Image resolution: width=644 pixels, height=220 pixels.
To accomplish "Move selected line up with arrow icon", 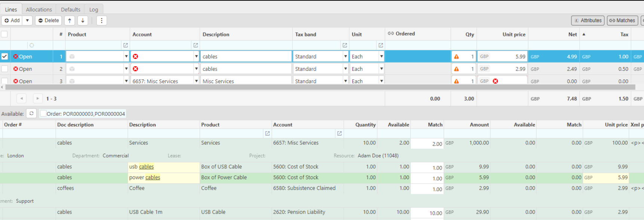I will click(70, 21).
